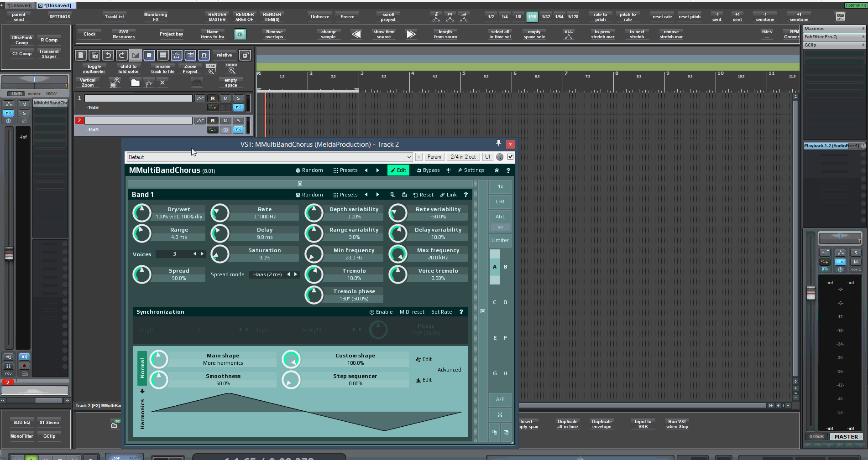The width and height of the screenshot is (868, 460).
Task: Toggle plugin bypass checkbox in FX header
Action: click(510, 157)
